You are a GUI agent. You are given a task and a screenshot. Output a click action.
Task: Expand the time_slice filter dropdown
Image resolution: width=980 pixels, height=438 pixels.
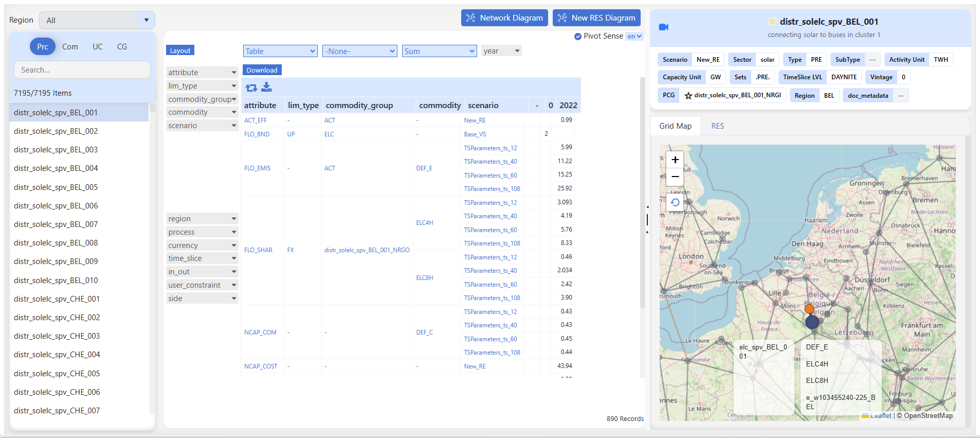(x=202, y=258)
